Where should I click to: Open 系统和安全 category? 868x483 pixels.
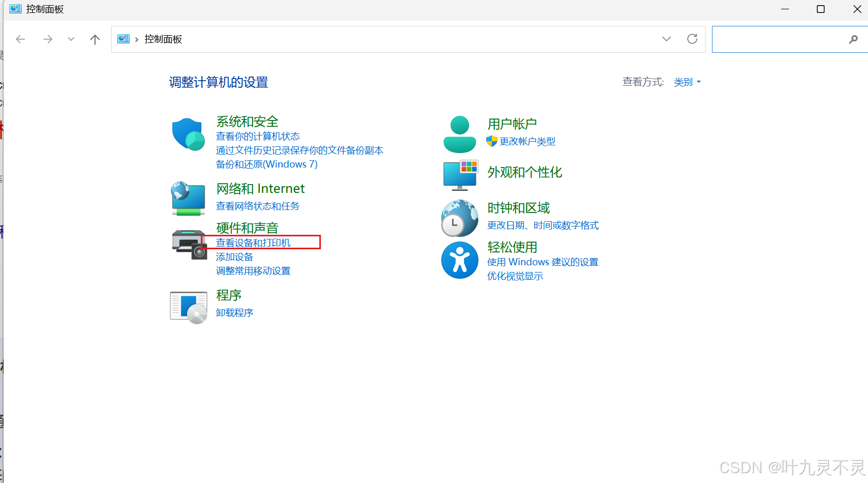coord(247,122)
